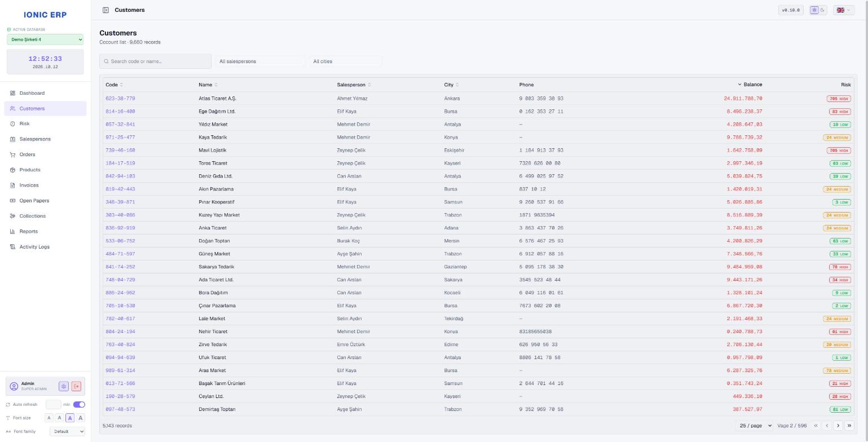Jump to last page of customers
Image resolution: width=868 pixels, height=442 pixels.
(x=849, y=426)
